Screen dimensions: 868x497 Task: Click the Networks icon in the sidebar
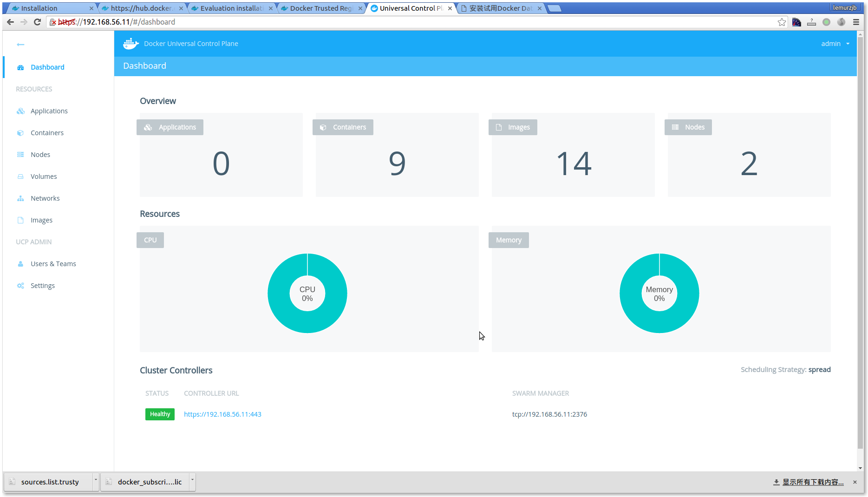20,198
